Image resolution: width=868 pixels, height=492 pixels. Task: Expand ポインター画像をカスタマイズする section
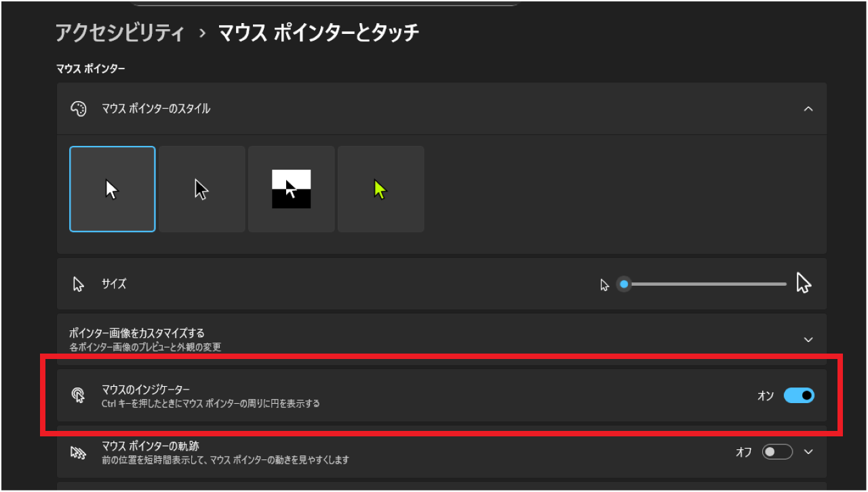coord(808,338)
